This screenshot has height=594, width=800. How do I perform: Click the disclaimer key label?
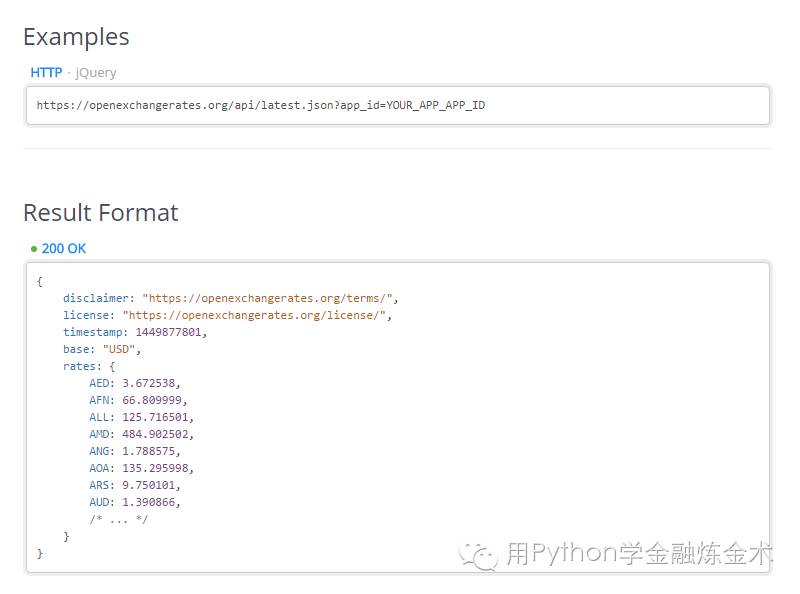pyautogui.click(x=98, y=298)
